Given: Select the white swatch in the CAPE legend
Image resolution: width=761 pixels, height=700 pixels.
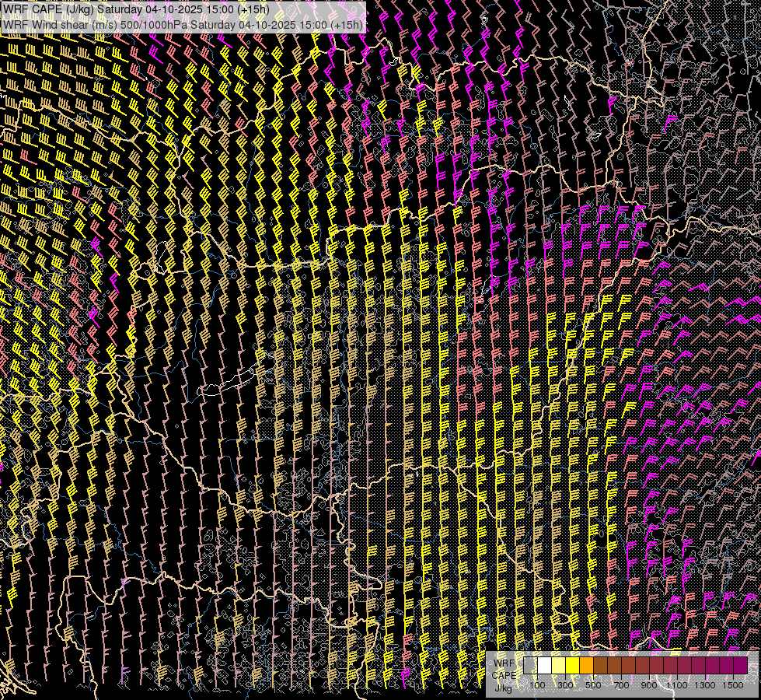Looking at the screenshot, I should (544, 666).
